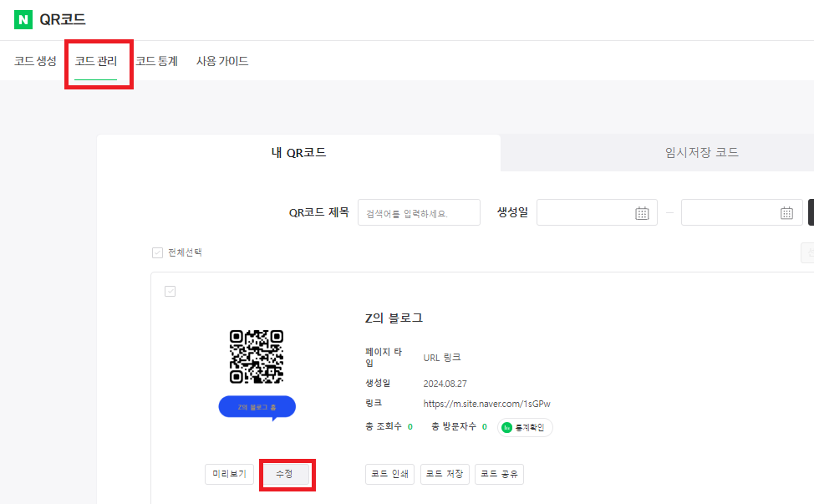Click the 통계확인 statistics button
Screen dimensions: 814x504
[525, 427]
